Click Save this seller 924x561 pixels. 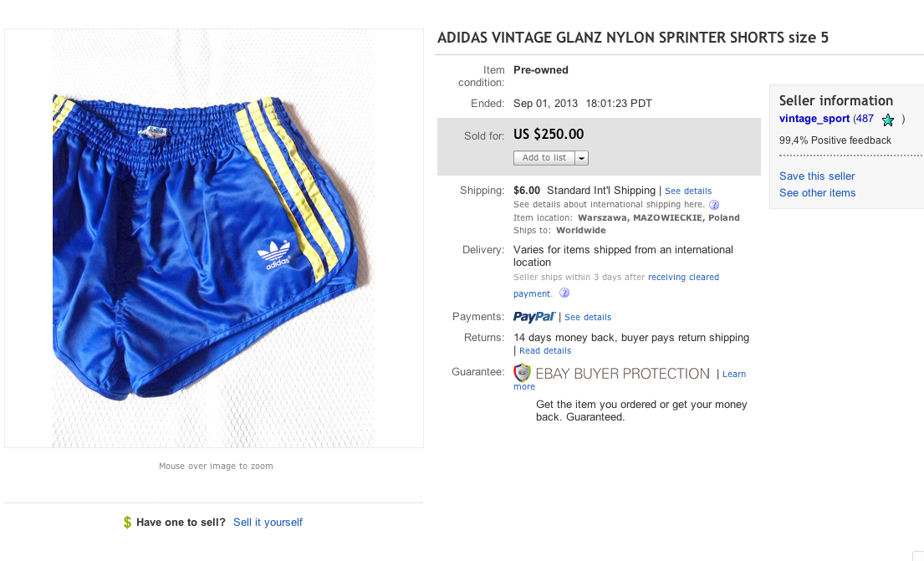tap(817, 176)
